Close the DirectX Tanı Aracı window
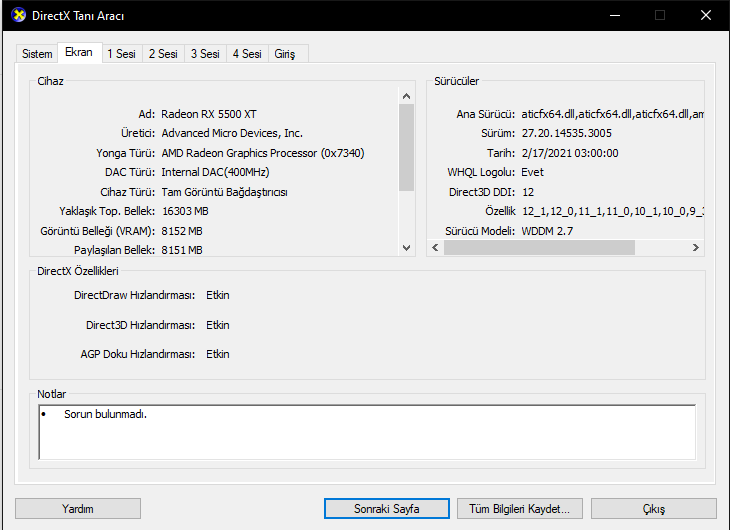Viewport: 730px width, 530px height. [x=706, y=15]
